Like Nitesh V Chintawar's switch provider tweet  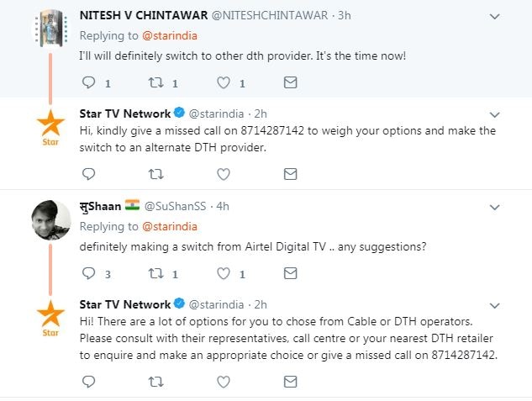point(224,83)
